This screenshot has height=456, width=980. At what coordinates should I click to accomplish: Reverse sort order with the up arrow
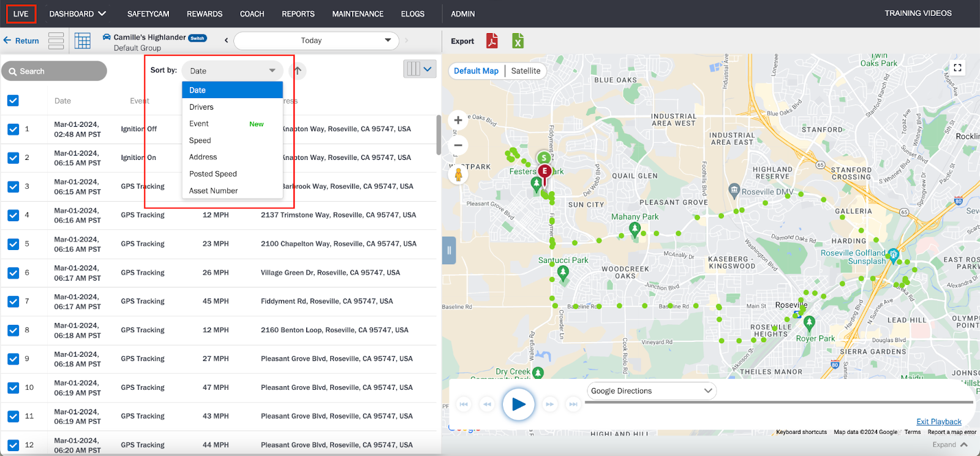coord(298,70)
